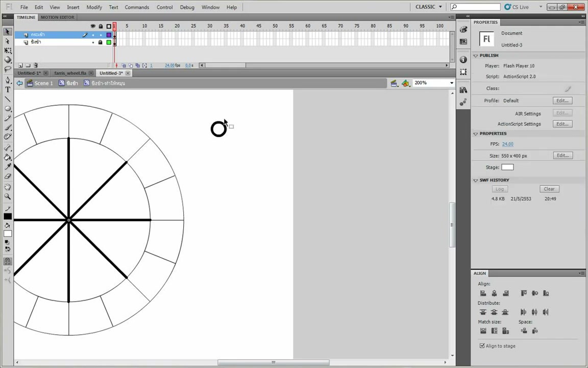588x368 pixels.
Task: Activate the Zoom magnifier tool
Action: (8, 196)
